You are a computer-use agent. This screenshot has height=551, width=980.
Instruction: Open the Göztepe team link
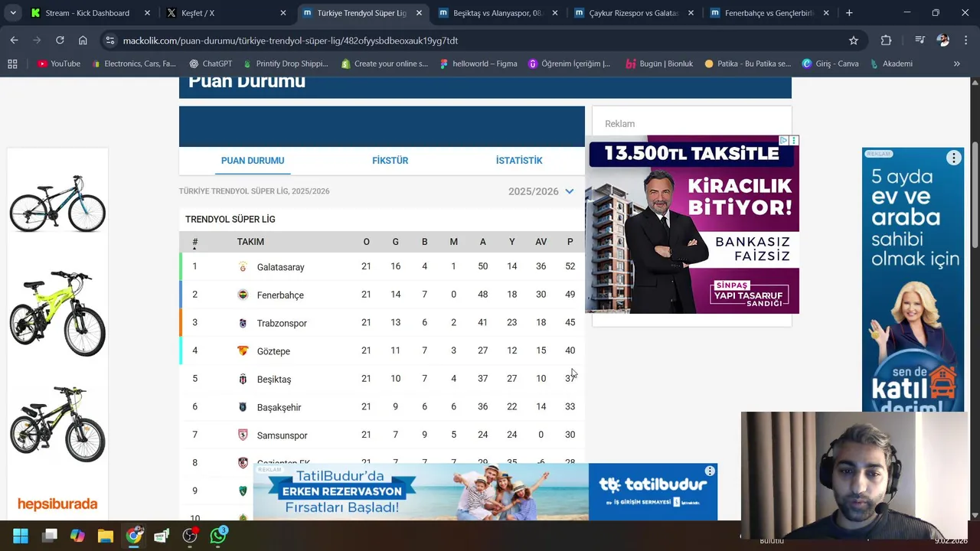tap(273, 351)
